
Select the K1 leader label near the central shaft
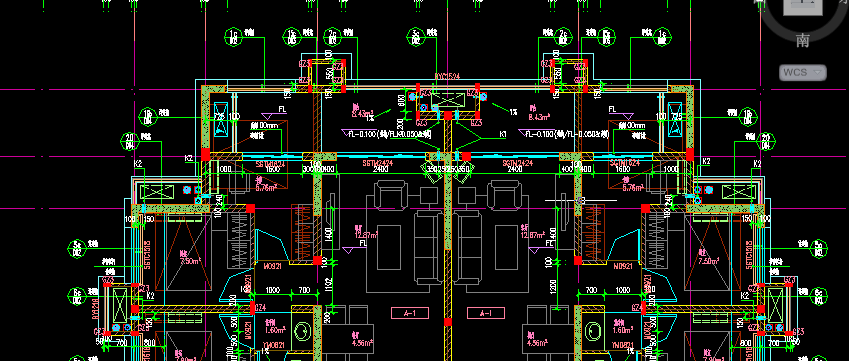pyautogui.click(x=503, y=134)
